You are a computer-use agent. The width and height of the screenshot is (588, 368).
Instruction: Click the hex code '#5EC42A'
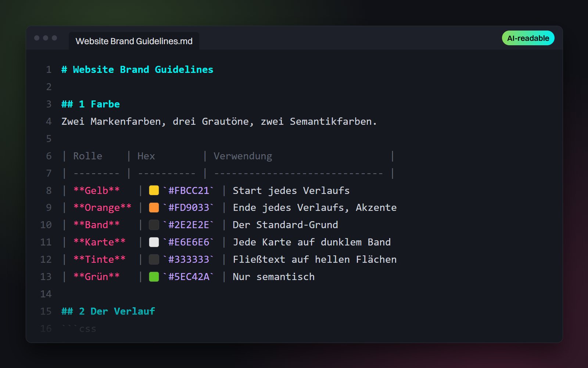click(x=189, y=277)
